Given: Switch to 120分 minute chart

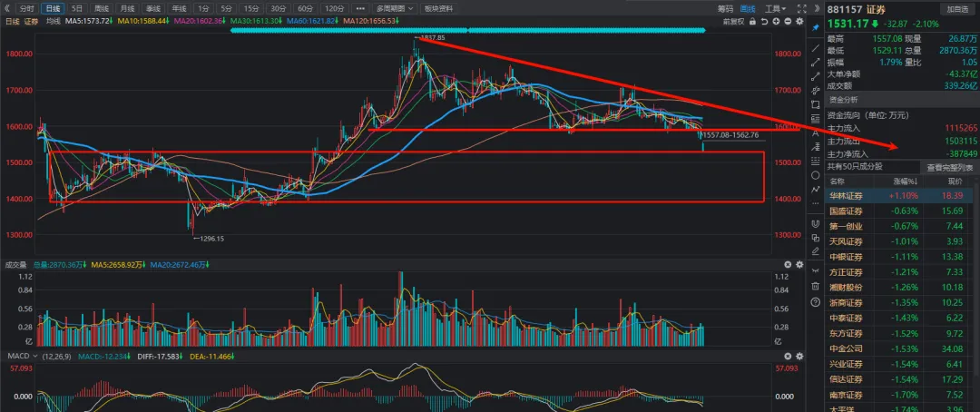Looking at the screenshot, I should pos(334,9).
